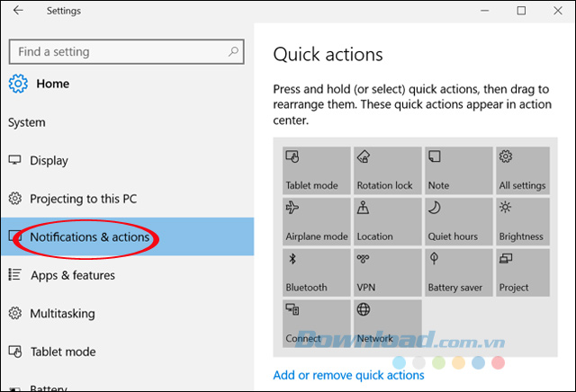
Task: Toggle the Rotation lock quick action tile
Action: coord(387,170)
